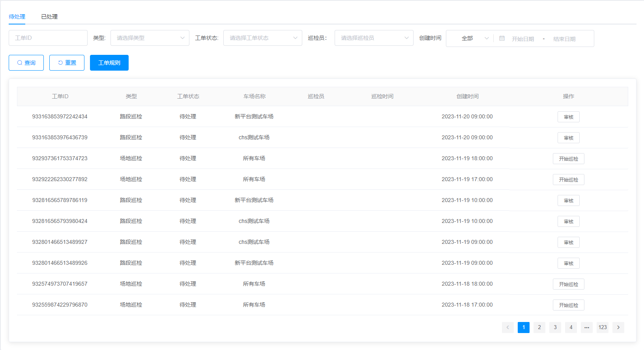Image resolution: width=644 pixels, height=350 pixels.
Task: Switch to the 已处理 tab
Action: [x=49, y=17]
